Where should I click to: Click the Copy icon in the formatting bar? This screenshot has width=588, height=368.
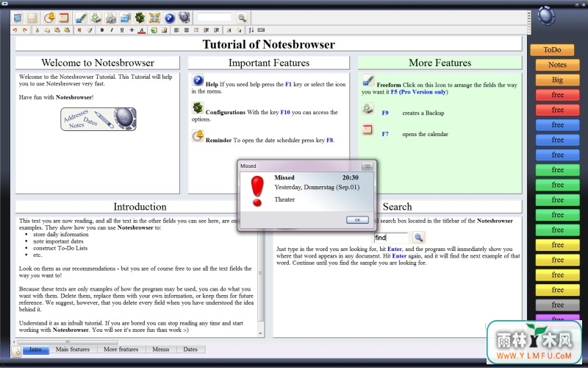click(47, 30)
